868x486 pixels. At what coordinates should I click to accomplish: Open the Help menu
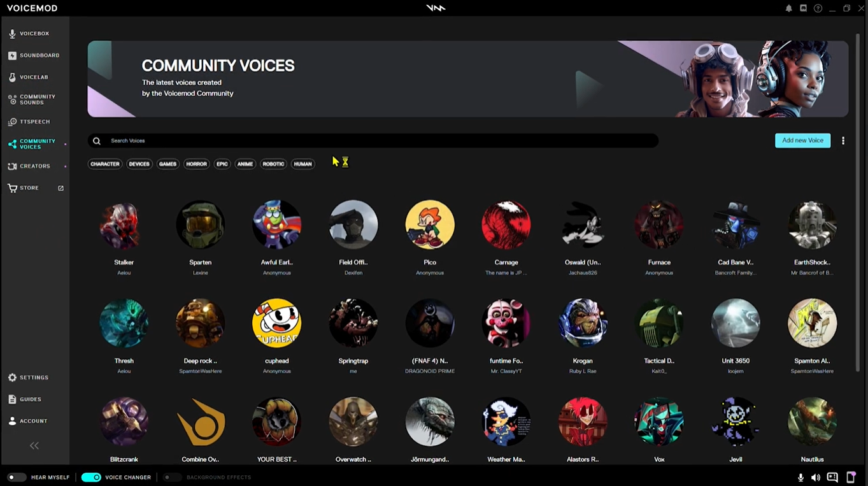(818, 8)
